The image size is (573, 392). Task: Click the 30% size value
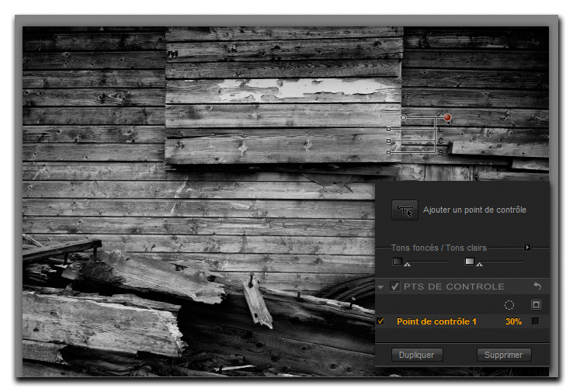click(x=513, y=321)
